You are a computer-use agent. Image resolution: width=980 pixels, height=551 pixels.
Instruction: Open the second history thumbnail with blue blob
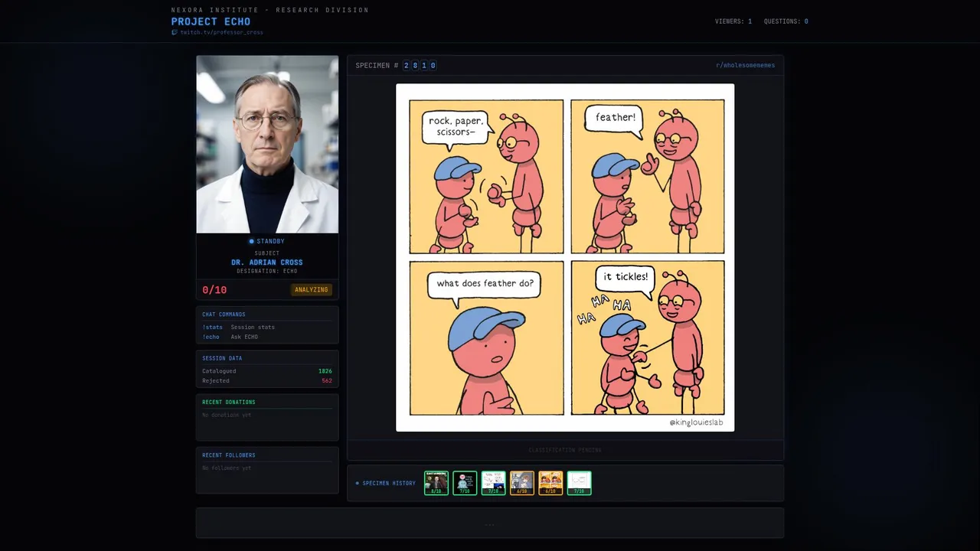coord(465,483)
